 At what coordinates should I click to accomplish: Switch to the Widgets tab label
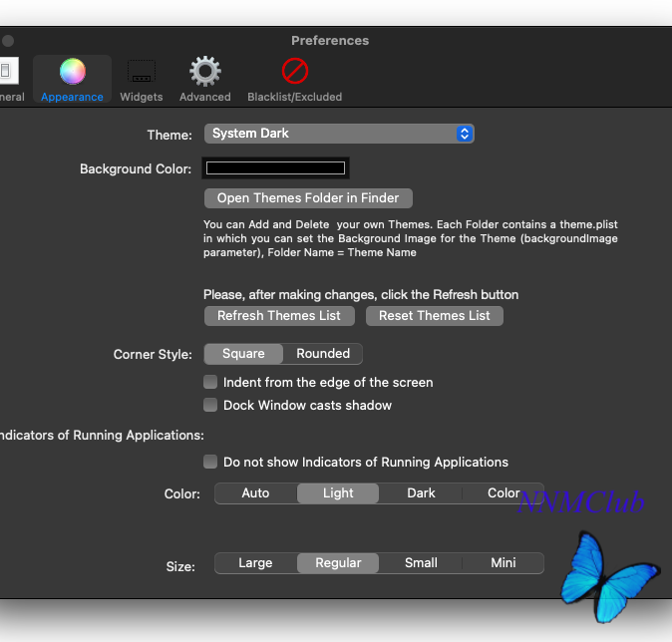click(x=142, y=97)
